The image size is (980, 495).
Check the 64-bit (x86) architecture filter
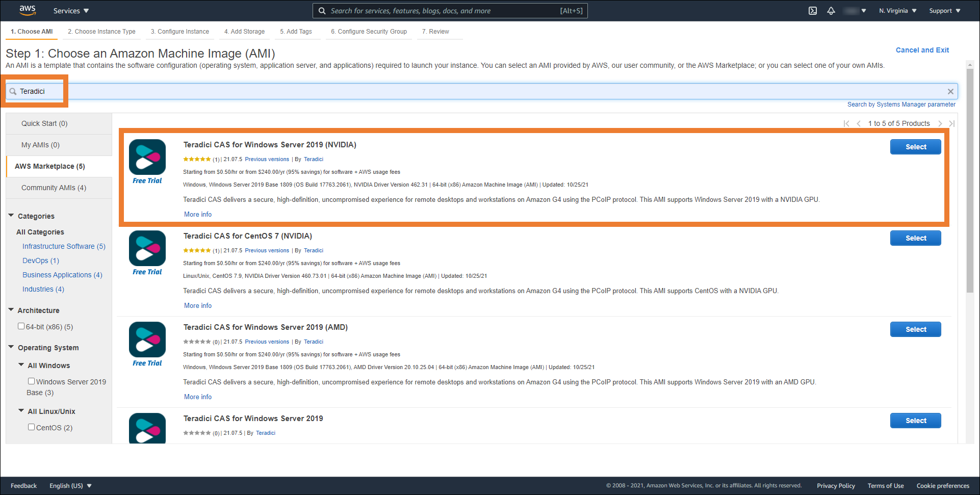coord(21,326)
